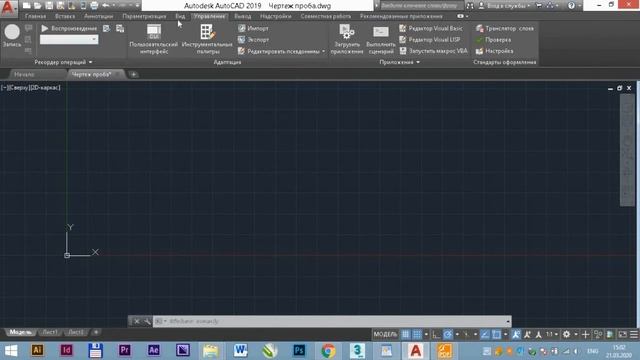The width and height of the screenshot is (640, 360).
Task: Click the Undo arrow in Quick Access toolbar
Action: click(106, 5)
